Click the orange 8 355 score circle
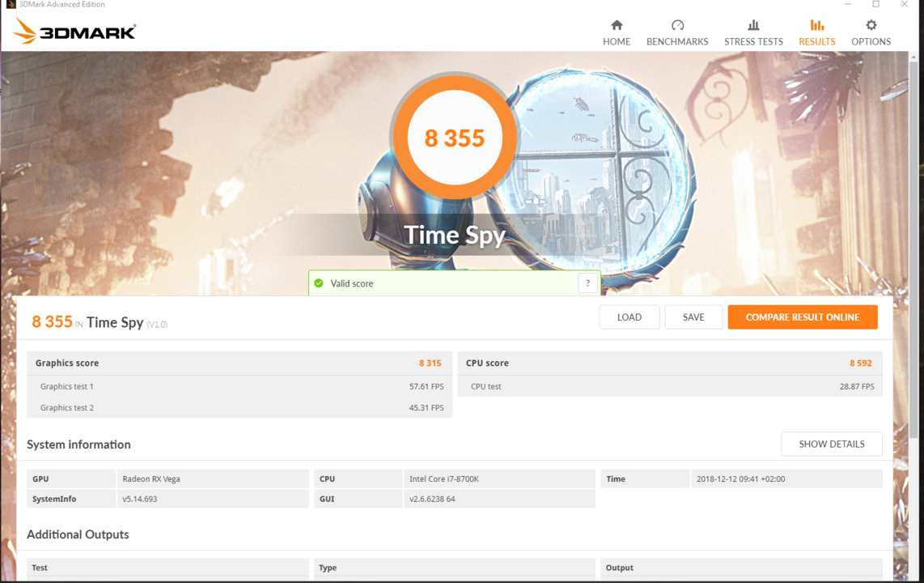The image size is (924, 583). coord(455,138)
